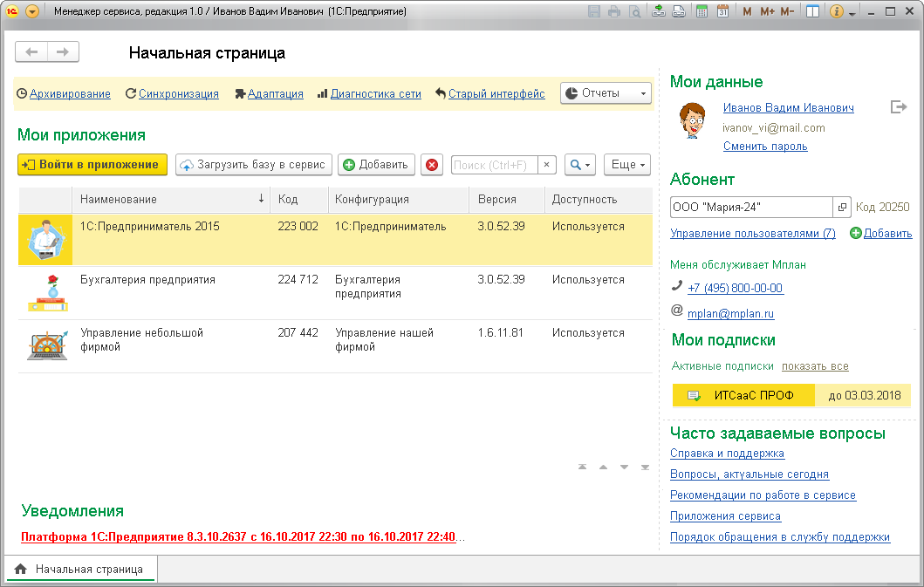Click the ship wheel laptop thumbnail
Viewport: 924px width, 587px height.
(48, 346)
